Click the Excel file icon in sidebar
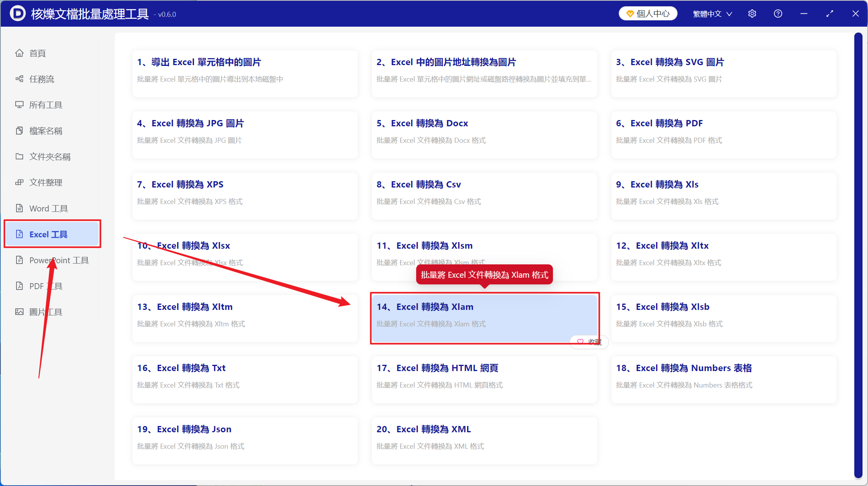Image resolution: width=868 pixels, height=486 pixels. pos(19,234)
